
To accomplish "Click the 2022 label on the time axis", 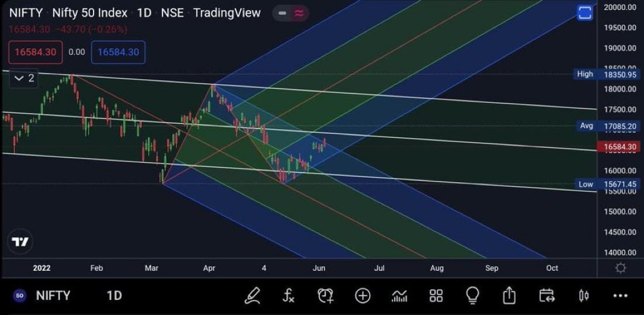I will coord(41,268).
